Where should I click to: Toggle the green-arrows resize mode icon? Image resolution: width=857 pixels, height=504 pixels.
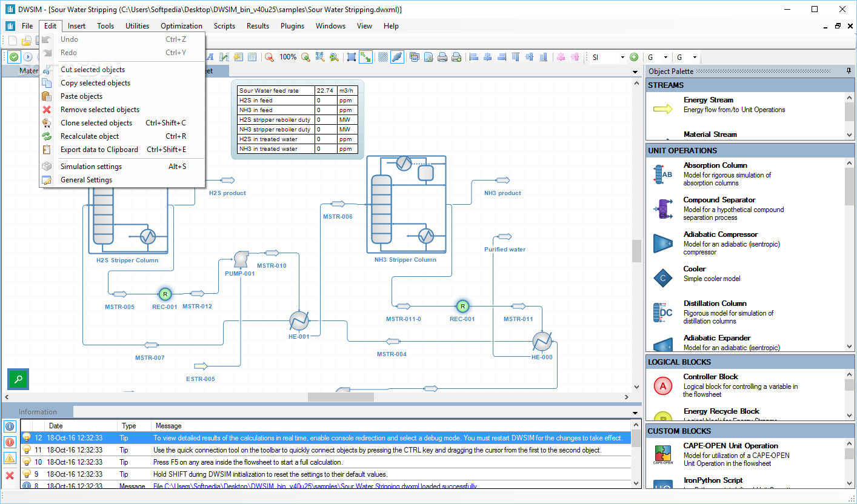(365, 57)
